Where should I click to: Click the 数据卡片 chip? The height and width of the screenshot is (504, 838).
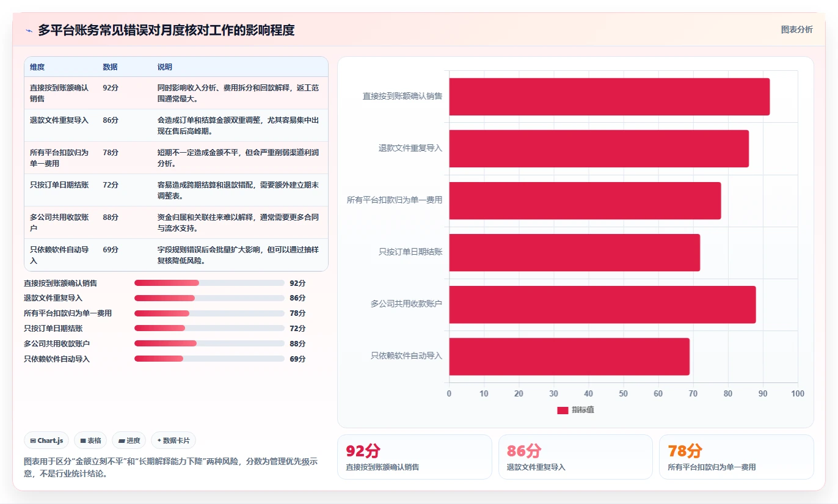click(x=173, y=440)
